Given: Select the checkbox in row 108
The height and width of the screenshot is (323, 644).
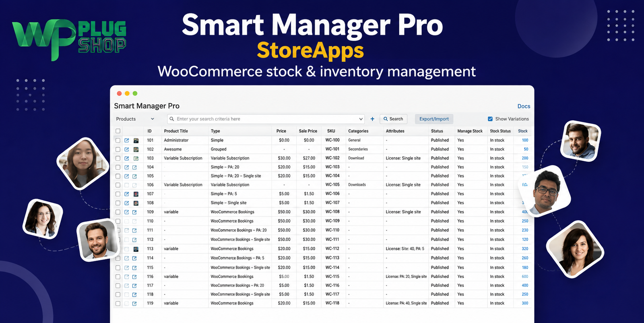Looking at the screenshot, I should click(x=118, y=203).
